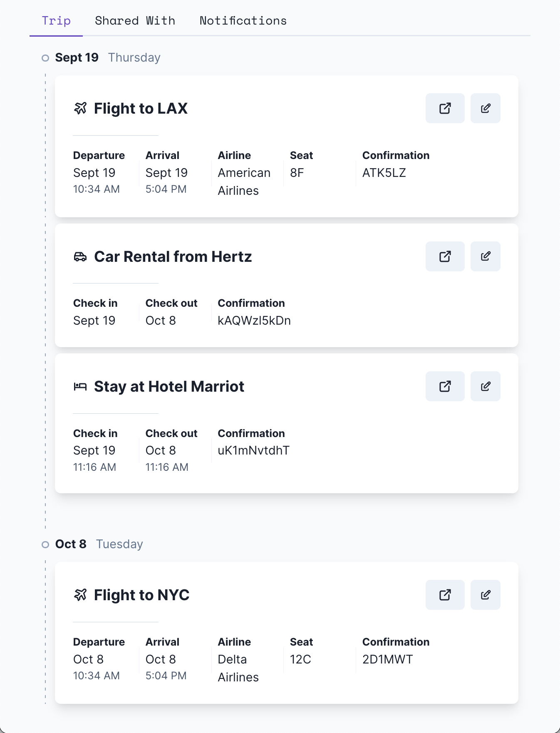Image resolution: width=560 pixels, height=733 pixels.
Task: Click the ATK5LZ confirmation code
Action: pos(384,173)
